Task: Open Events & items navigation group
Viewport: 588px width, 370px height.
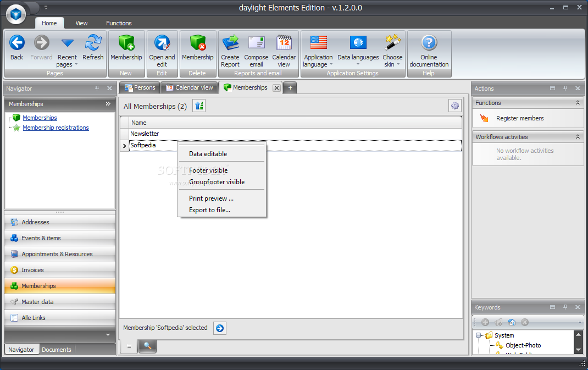Action: [60, 238]
